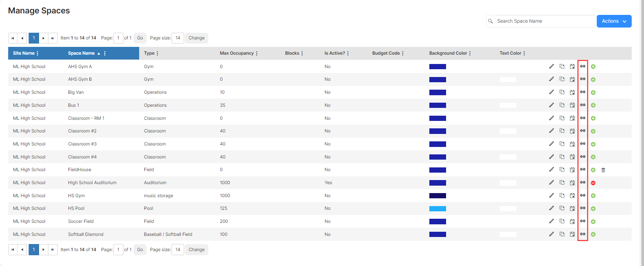Viewport: 644px width, 266px height.
Task: Go to next page in the upper pager
Action: pyautogui.click(x=44, y=38)
